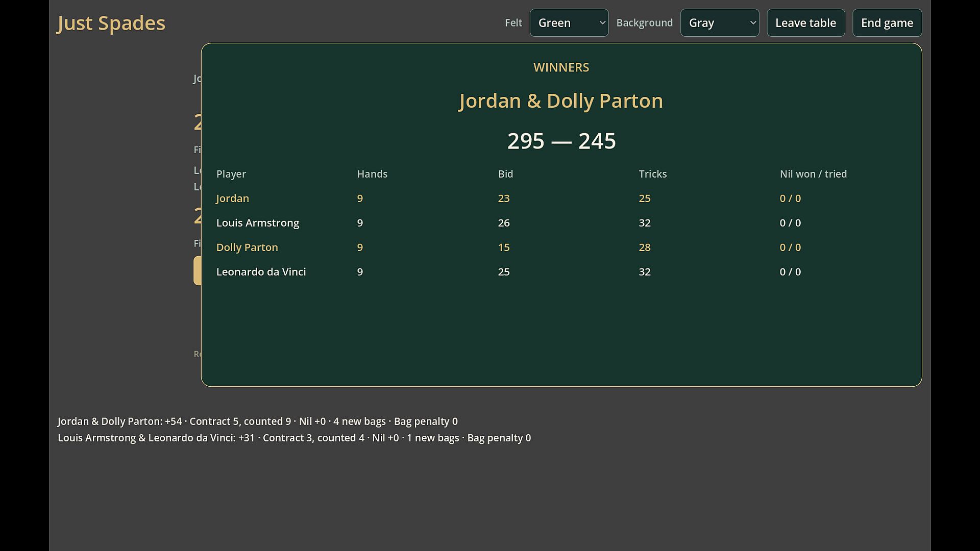Select the Dolly Parton player row
The height and width of the screenshot is (551, 980).
[561, 247]
